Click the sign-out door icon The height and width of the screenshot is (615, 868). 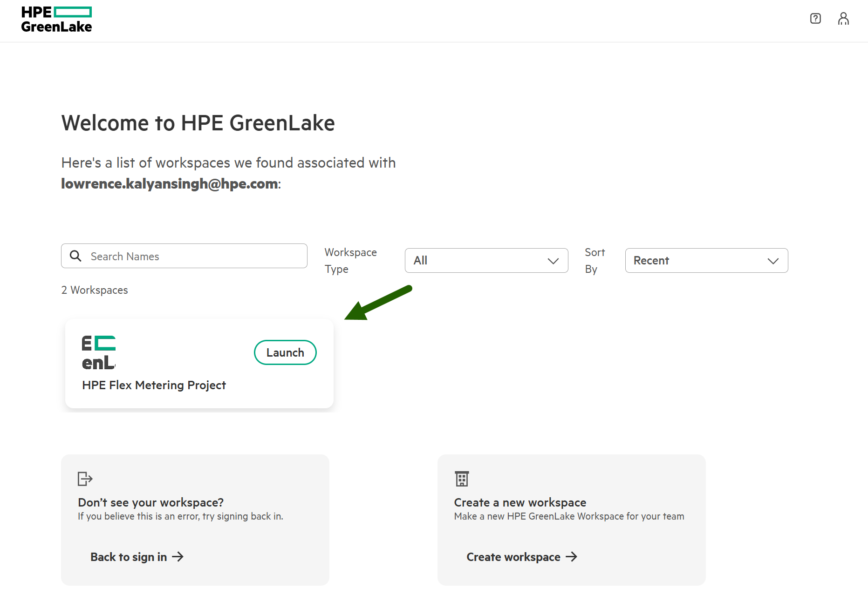tap(85, 479)
